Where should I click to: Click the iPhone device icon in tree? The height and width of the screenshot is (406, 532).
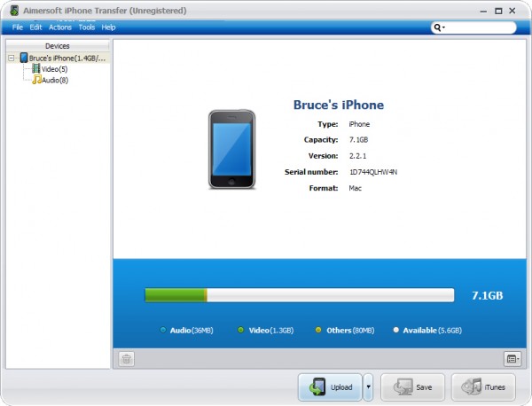click(x=24, y=58)
